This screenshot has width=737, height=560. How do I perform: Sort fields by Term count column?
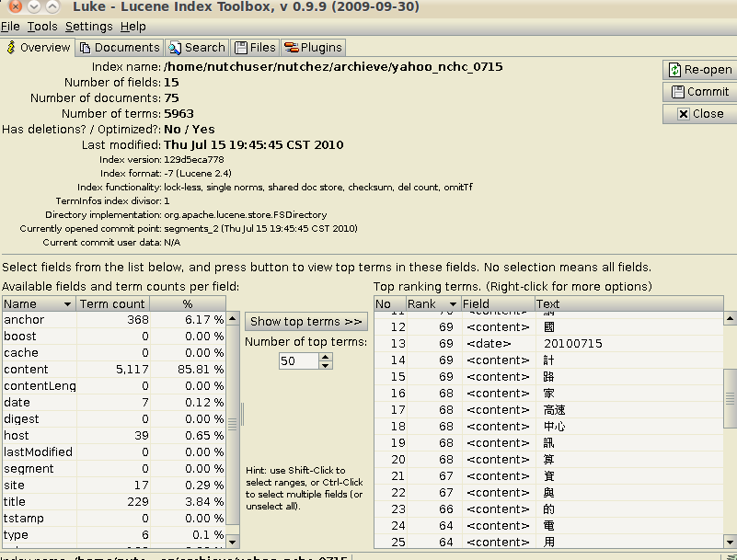coord(113,304)
